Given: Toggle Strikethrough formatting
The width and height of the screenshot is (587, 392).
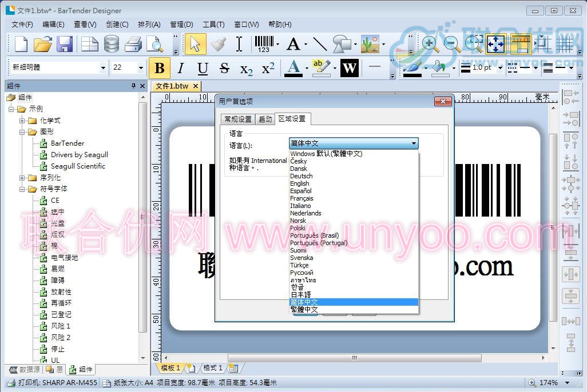Looking at the screenshot, I should pyautogui.click(x=224, y=67).
